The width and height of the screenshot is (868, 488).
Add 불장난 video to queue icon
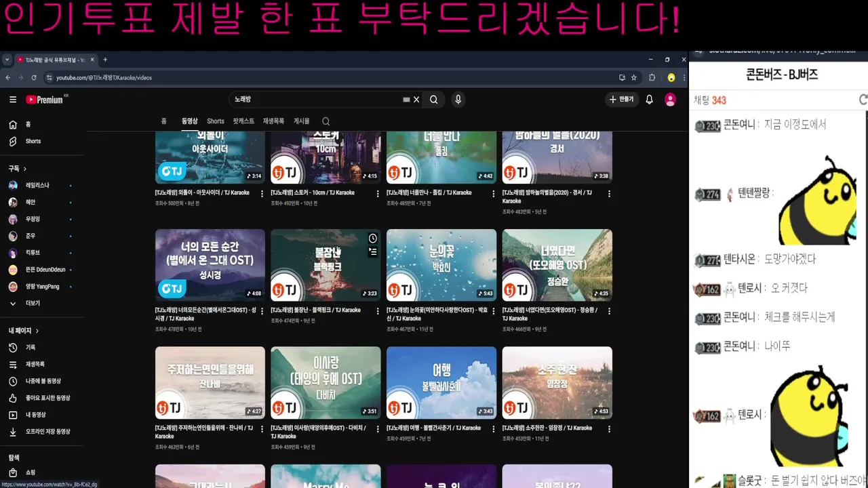pos(373,252)
